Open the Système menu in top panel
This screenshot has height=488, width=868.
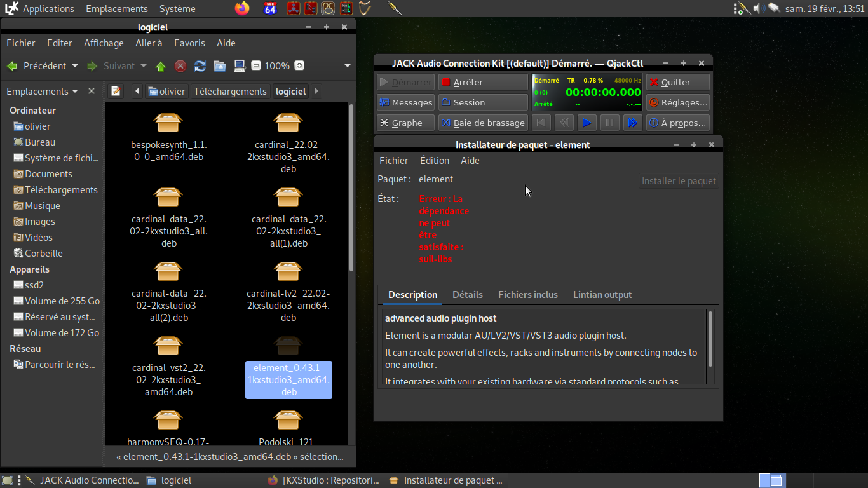[x=177, y=9]
